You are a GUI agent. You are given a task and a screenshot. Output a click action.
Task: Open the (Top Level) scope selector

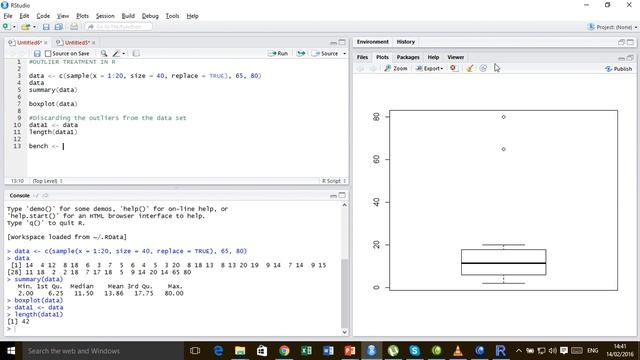(47, 181)
